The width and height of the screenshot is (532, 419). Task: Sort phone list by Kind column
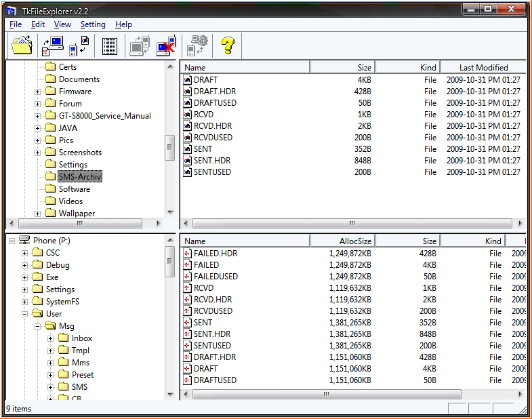[x=472, y=241]
